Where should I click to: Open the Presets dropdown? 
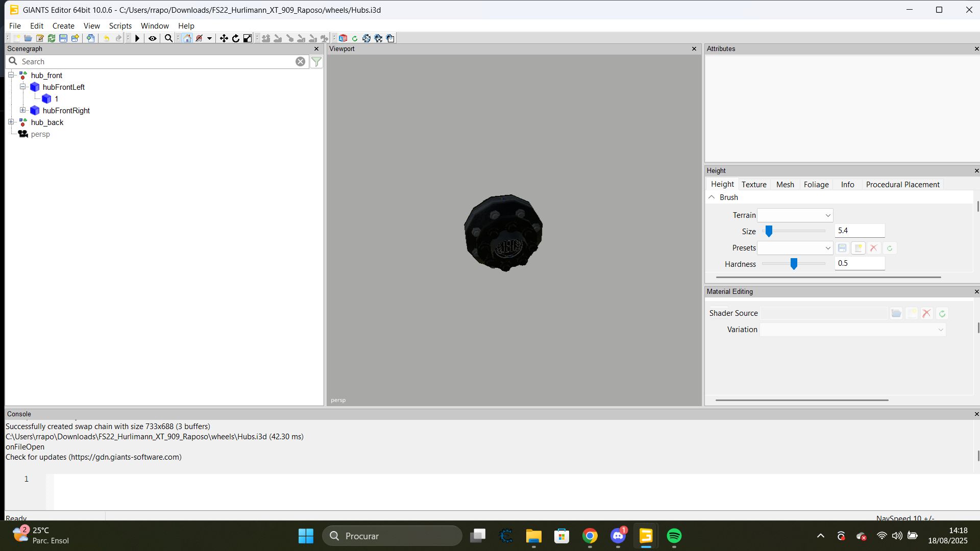(x=795, y=248)
